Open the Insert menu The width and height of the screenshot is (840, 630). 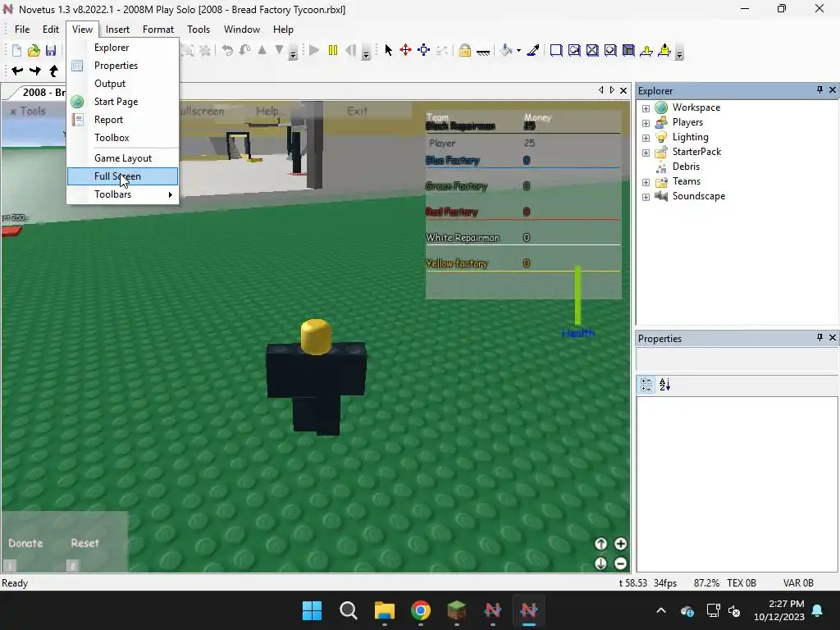pyautogui.click(x=117, y=30)
